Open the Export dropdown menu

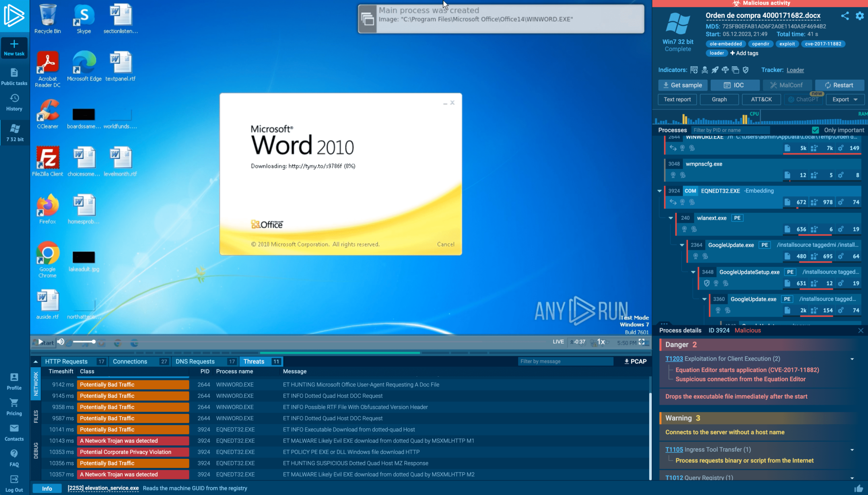tap(845, 99)
